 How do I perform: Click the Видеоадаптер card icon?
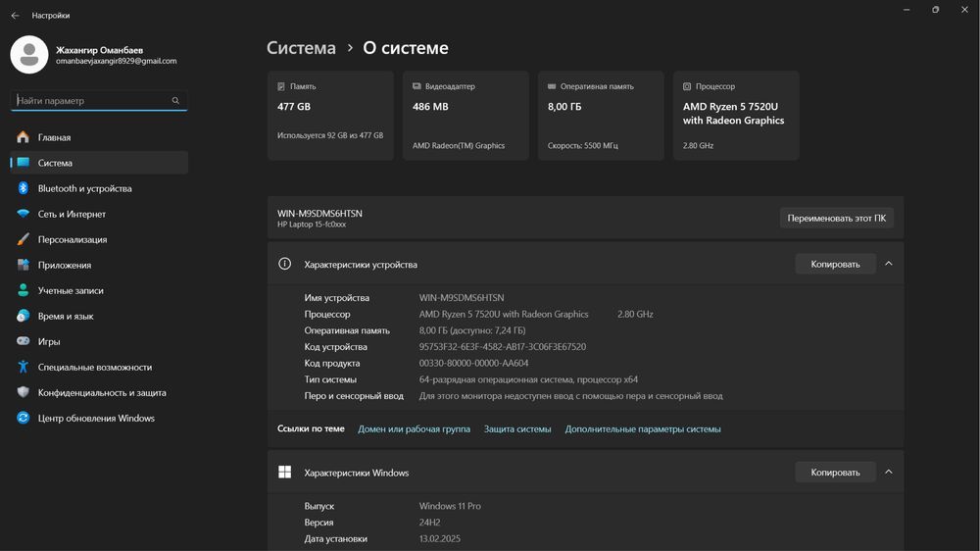pos(416,86)
